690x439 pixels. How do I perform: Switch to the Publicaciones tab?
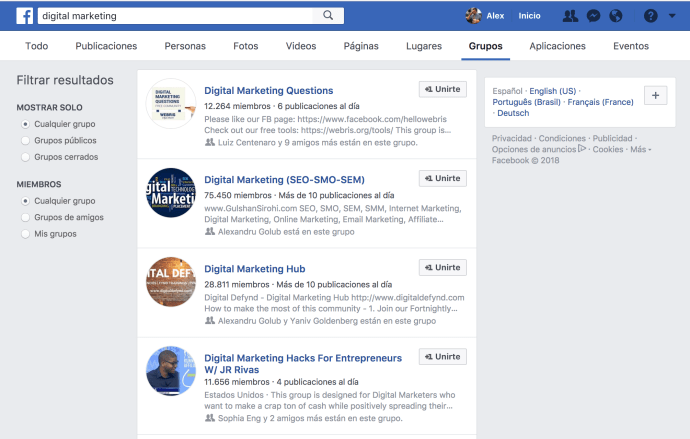tap(106, 46)
